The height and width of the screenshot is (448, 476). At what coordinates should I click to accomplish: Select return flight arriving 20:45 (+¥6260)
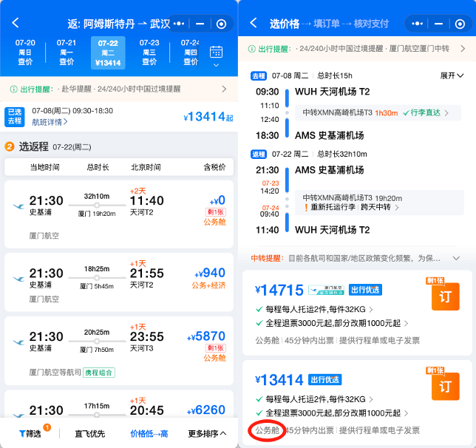(x=119, y=404)
